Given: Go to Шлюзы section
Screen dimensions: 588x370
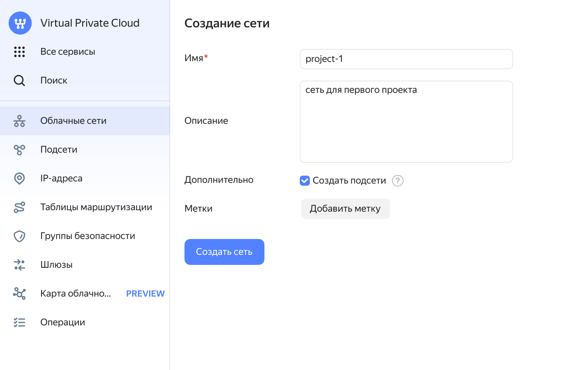Looking at the screenshot, I should pyautogui.click(x=85, y=265).
